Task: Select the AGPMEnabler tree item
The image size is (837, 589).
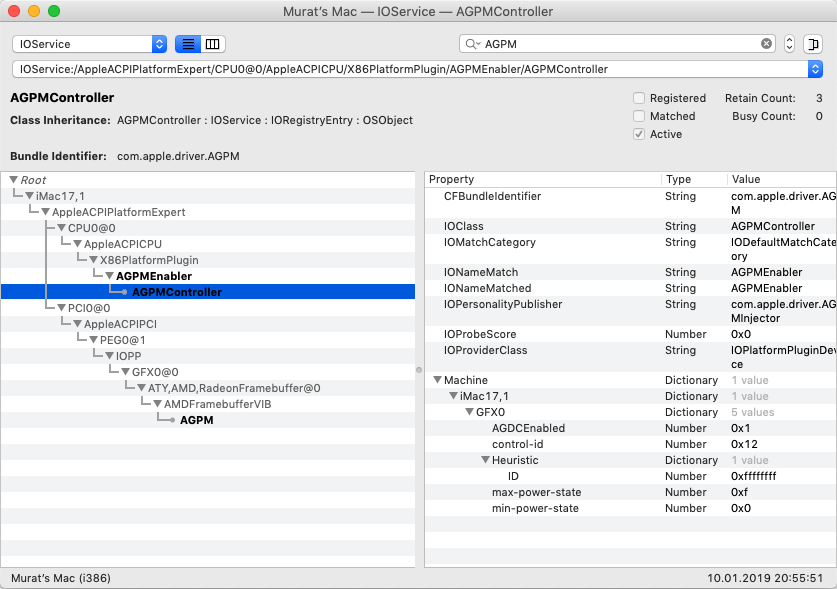Action: 154,276
